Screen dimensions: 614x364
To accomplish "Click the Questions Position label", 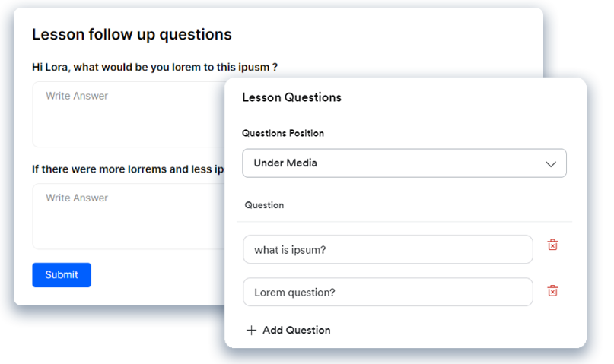I will (x=283, y=133).
